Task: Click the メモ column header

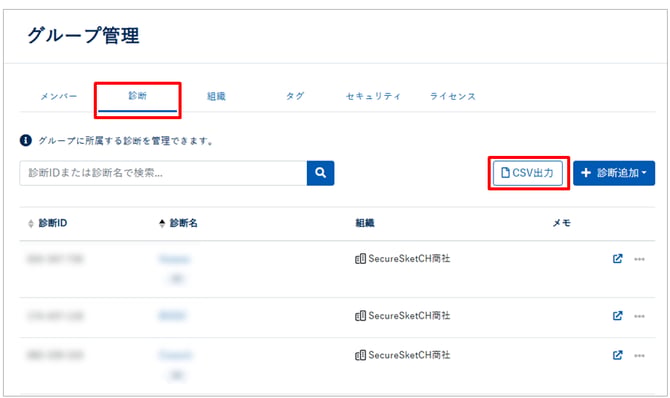Action: point(561,223)
